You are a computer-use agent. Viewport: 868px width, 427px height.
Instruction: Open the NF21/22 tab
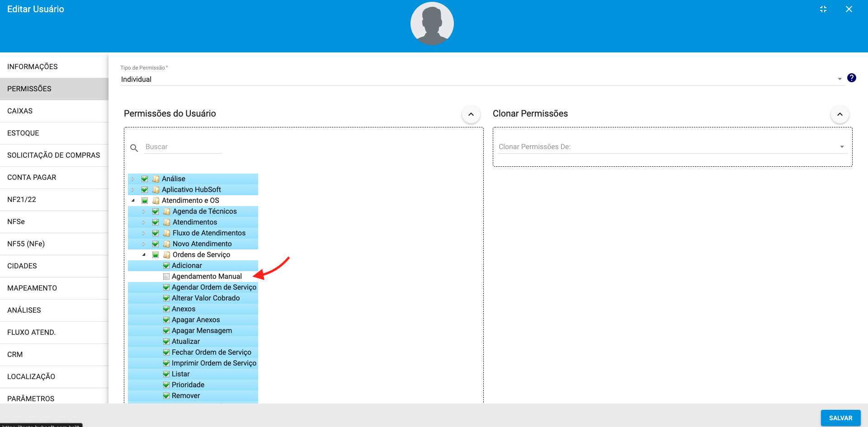point(54,199)
